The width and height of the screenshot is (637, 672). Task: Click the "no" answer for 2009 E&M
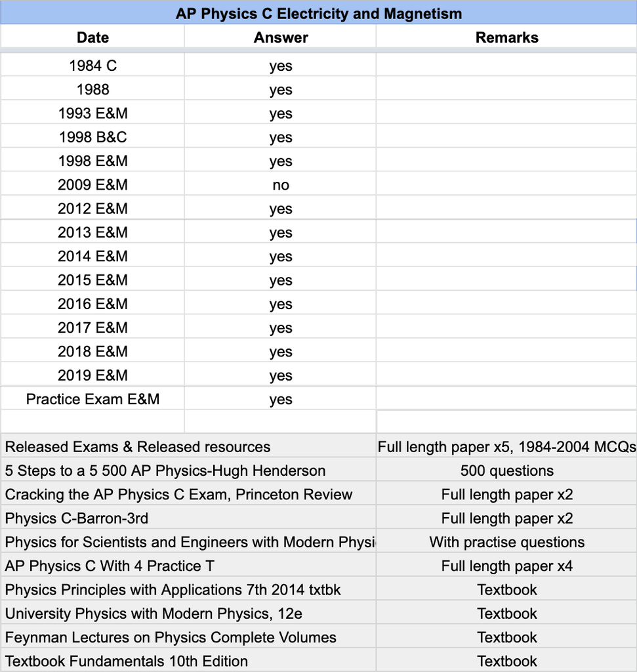[280, 185]
